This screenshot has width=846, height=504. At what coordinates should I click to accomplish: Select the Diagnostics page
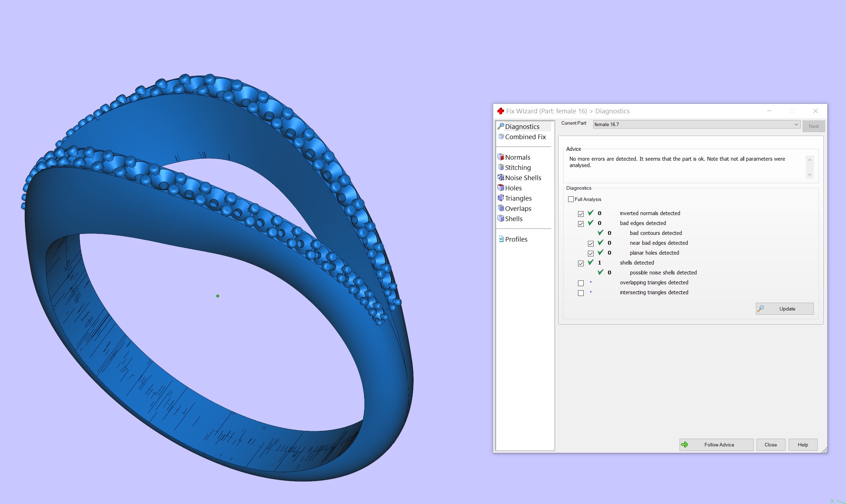[x=522, y=126]
